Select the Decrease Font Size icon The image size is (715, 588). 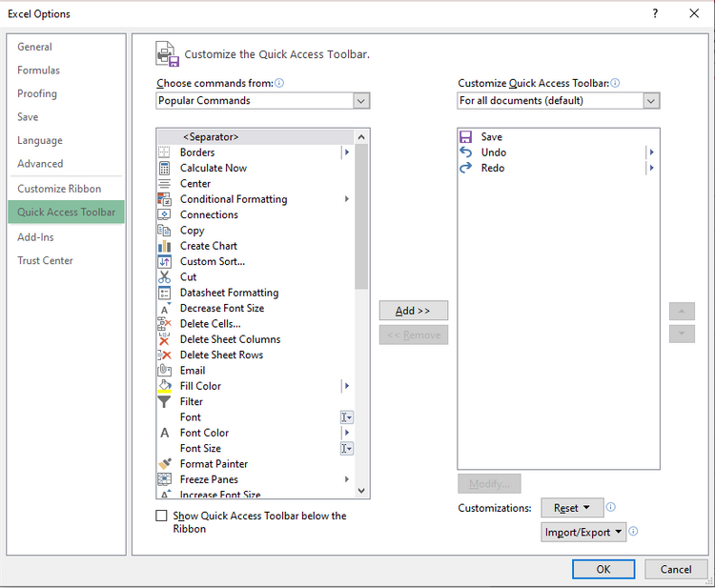(x=164, y=308)
